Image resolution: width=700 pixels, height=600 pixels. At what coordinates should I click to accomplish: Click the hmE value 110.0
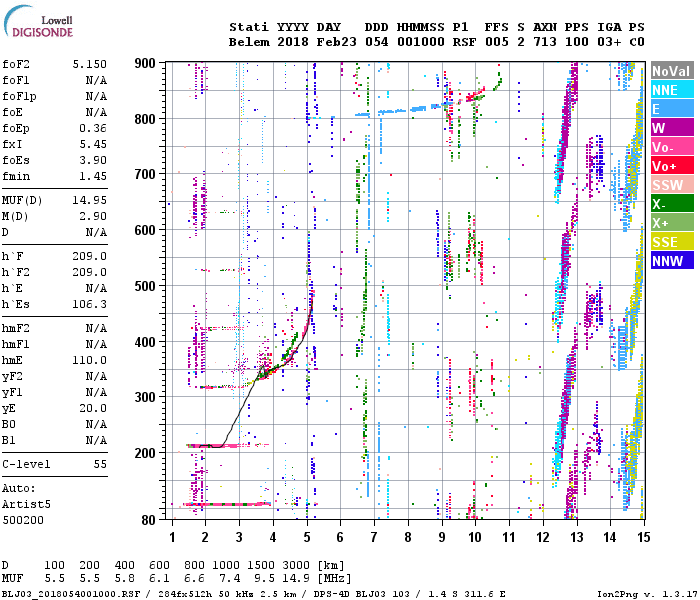[x=90, y=360]
